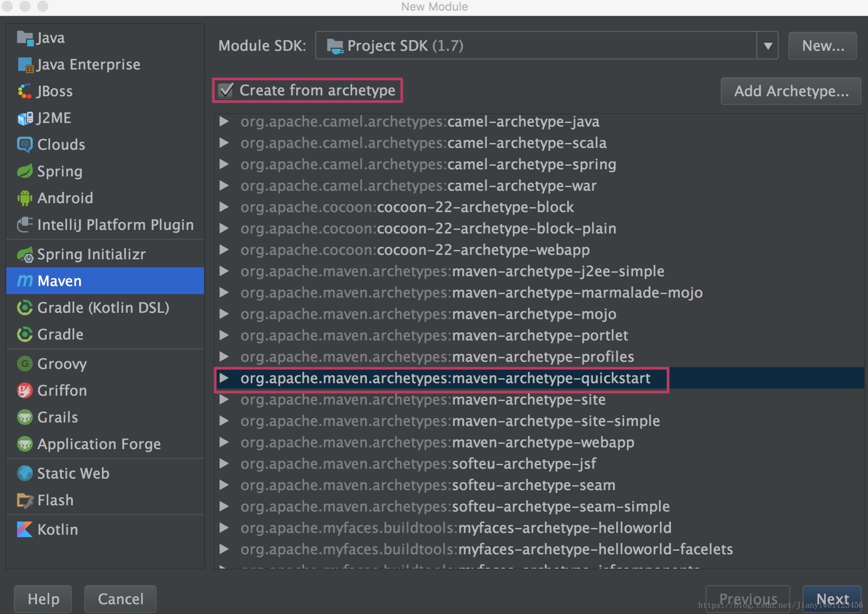Select Kotlin project type
This screenshot has width=868, height=614.
[105, 530]
